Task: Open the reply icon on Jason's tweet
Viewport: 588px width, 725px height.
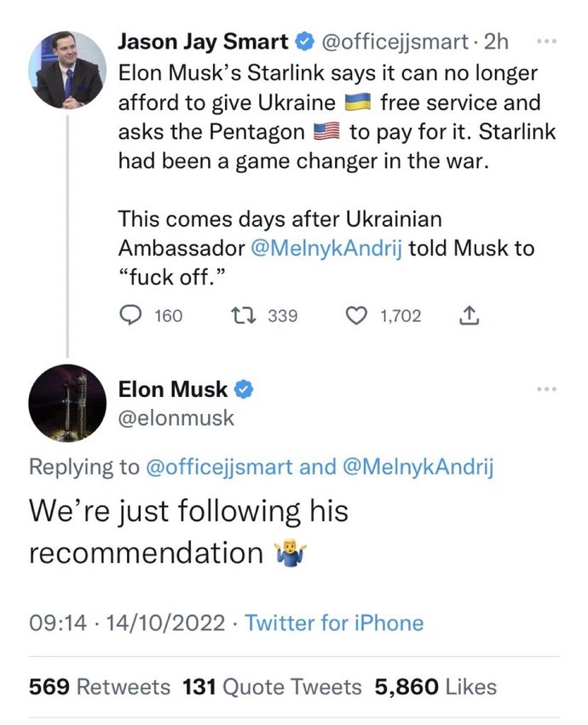Action: click(x=130, y=316)
